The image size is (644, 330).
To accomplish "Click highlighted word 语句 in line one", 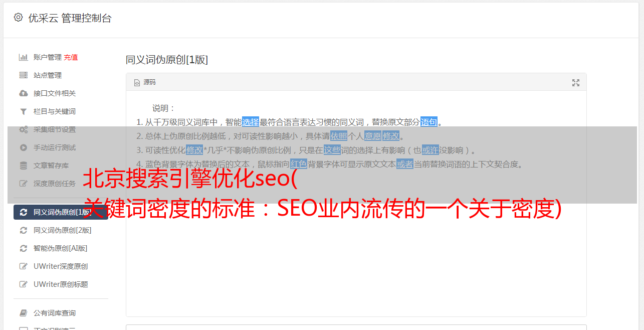I will point(429,122).
